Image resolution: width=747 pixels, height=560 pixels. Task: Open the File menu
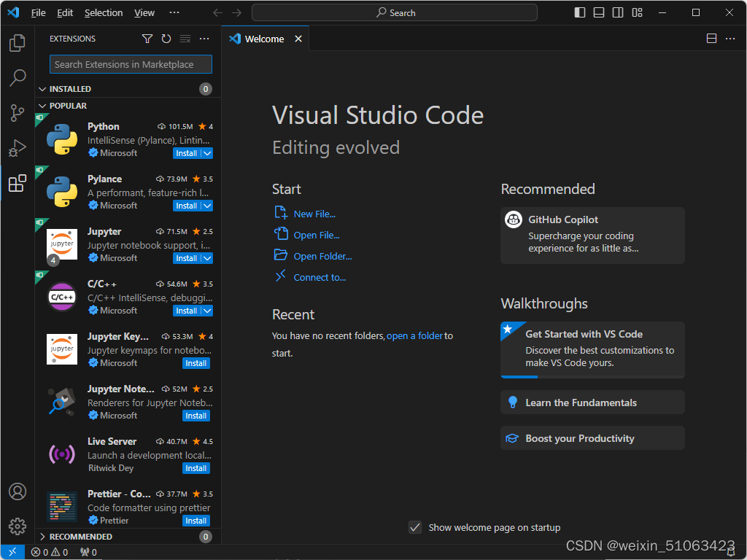coord(38,12)
